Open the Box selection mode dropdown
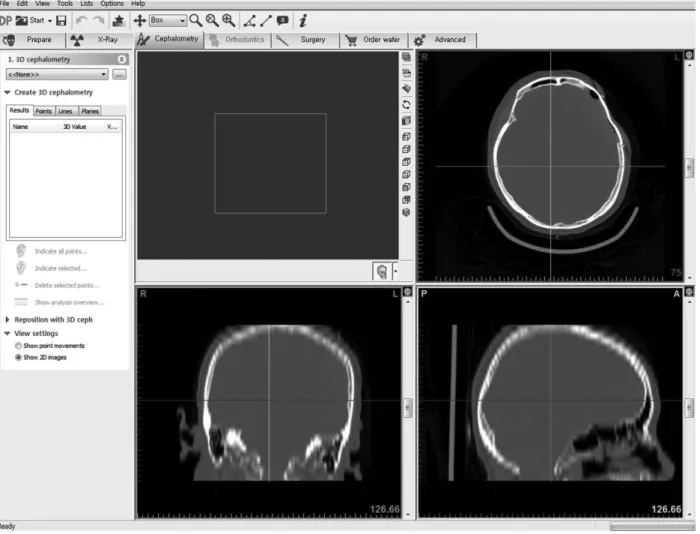Screen dimensions: 700x534 click(167, 20)
